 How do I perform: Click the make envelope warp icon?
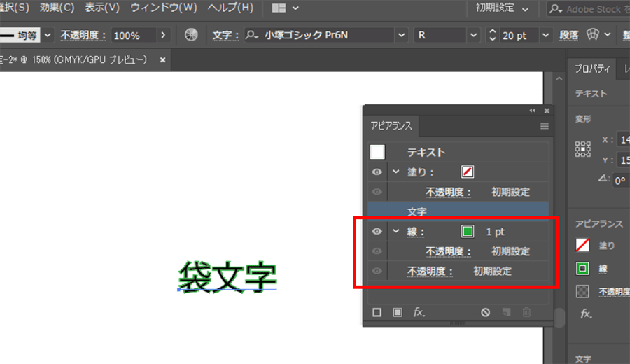coord(593,34)
